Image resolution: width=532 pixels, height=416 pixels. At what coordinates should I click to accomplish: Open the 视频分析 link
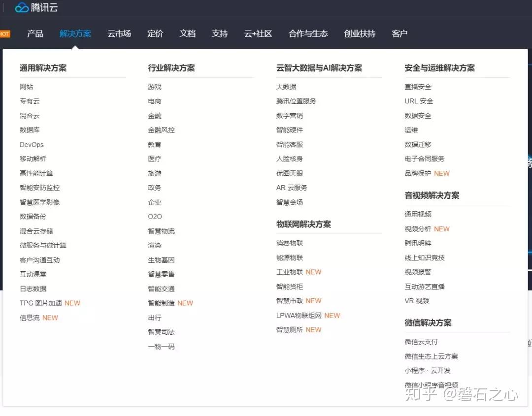click(x=418, y=229)
